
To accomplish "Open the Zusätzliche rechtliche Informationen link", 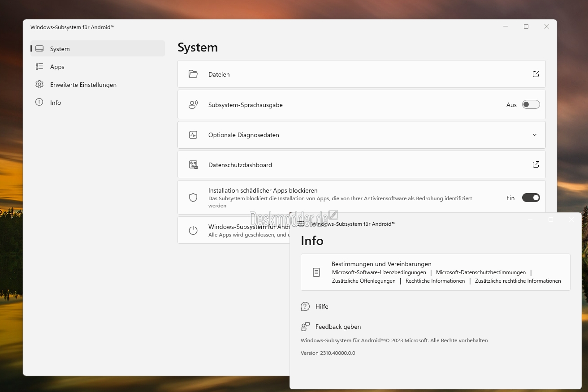I will (x=518, y=281).
